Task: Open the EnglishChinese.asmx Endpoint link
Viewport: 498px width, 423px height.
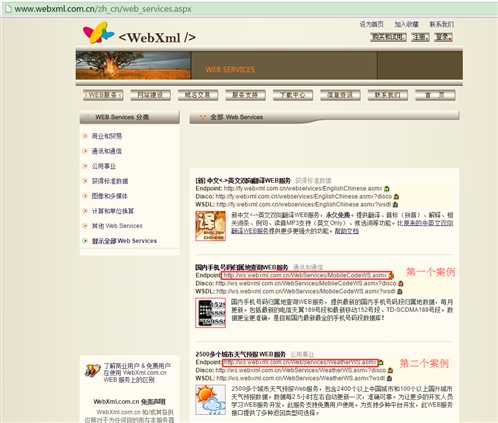Action: coord(303,189)
